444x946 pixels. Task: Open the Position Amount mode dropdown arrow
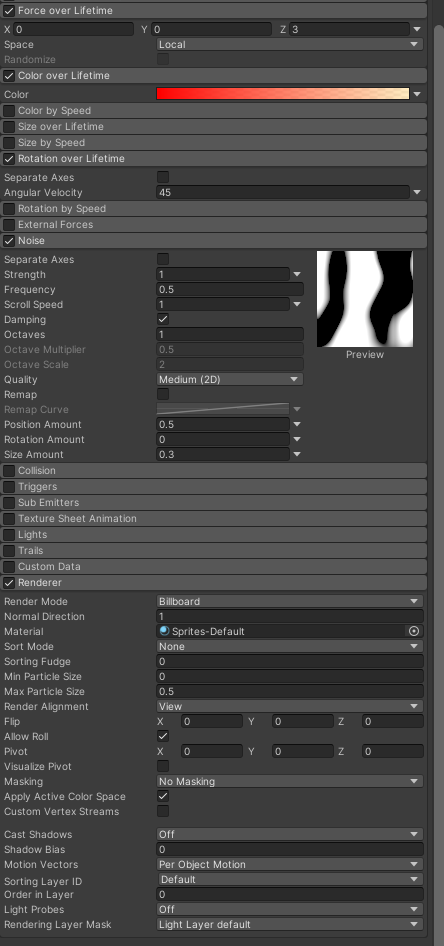(x=297, y=425)
